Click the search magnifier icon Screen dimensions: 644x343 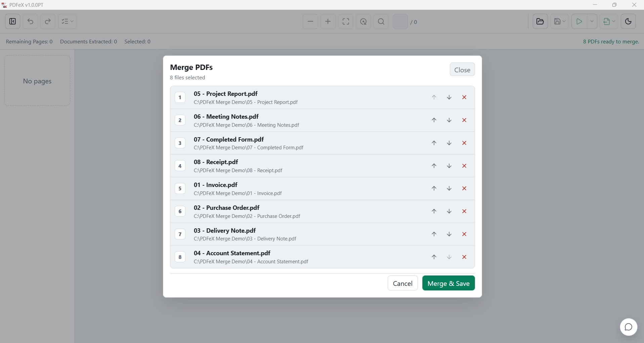click(x=381, y=22)
